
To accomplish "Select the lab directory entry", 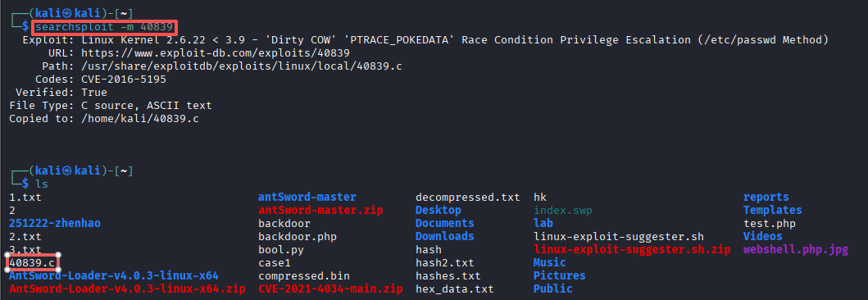I will click(x=543, y=224).
